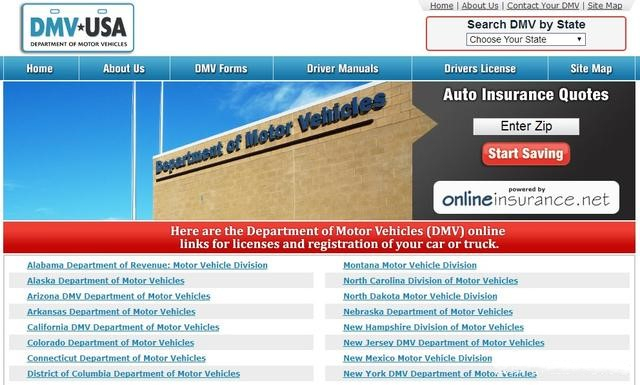Open the Driver Manuals menu tab
640x385 pixels.
(342, 68)
